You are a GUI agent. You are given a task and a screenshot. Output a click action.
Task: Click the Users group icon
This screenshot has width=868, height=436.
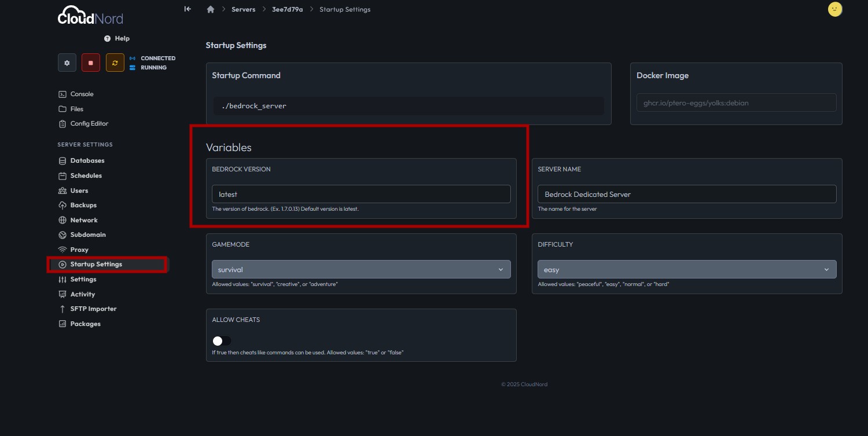[x=62, y=190]
